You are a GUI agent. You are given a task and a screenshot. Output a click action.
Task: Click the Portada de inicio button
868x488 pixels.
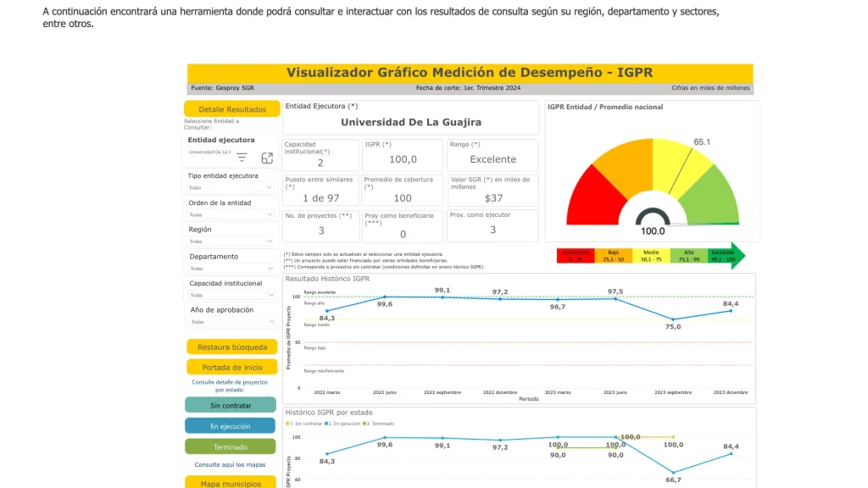[232, 367]
